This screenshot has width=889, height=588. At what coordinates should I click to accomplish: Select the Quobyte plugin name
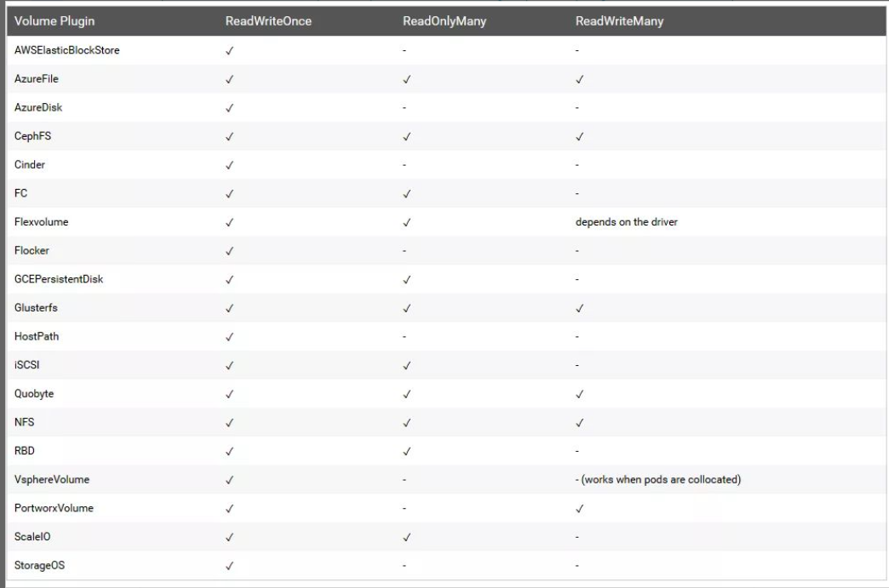[x=34, y=394]
